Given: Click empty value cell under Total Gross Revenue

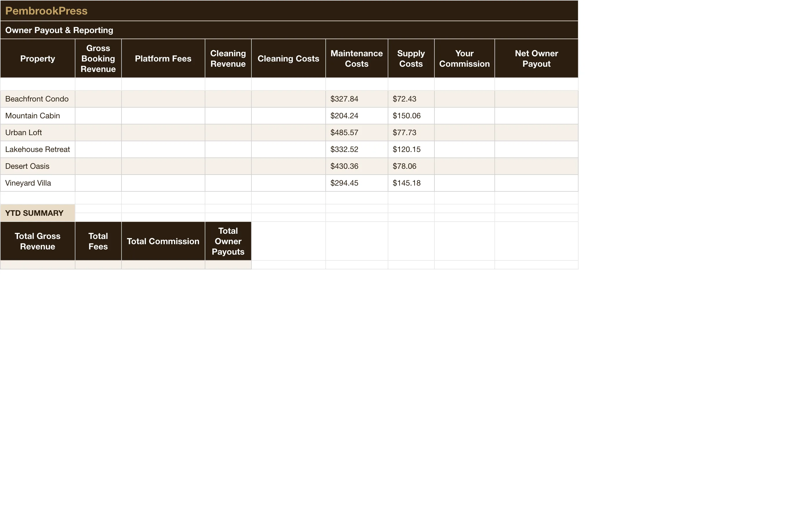Looking at the screenshot, I should pos(38,265).
